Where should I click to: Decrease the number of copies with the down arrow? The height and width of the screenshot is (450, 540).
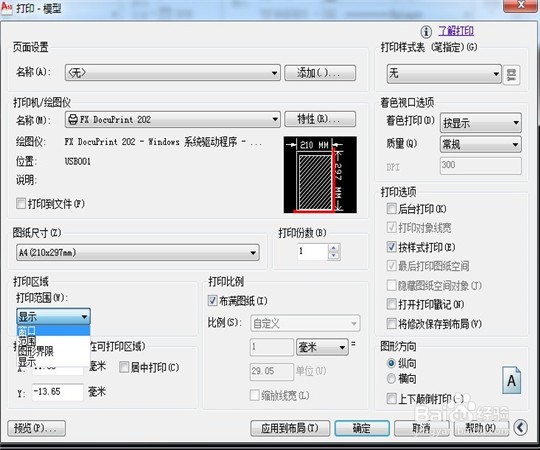[x=333, y=256]
